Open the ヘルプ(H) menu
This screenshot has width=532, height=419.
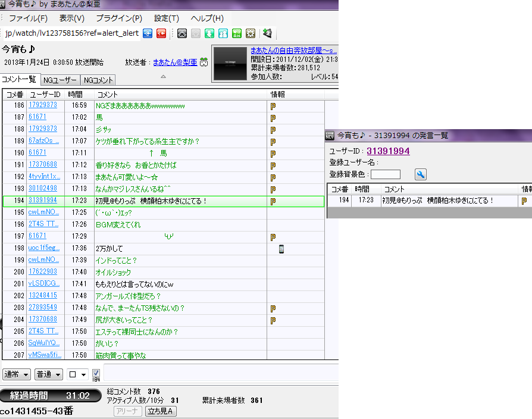tap(207, 18)
